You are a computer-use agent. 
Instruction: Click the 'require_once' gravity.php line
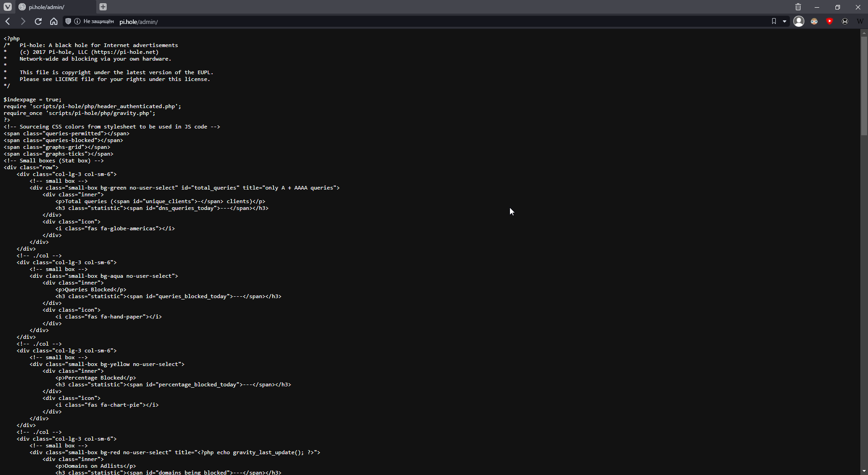point(80,113)
